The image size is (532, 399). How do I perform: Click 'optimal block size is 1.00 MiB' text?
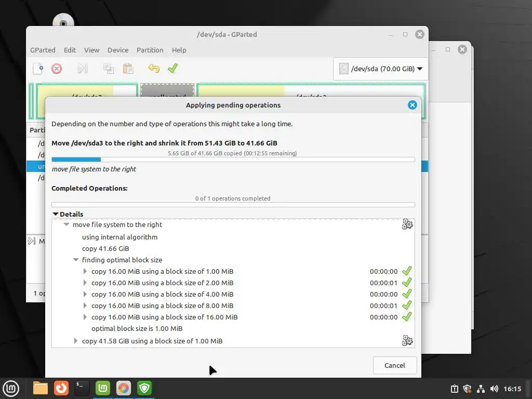tap(137, 328)
